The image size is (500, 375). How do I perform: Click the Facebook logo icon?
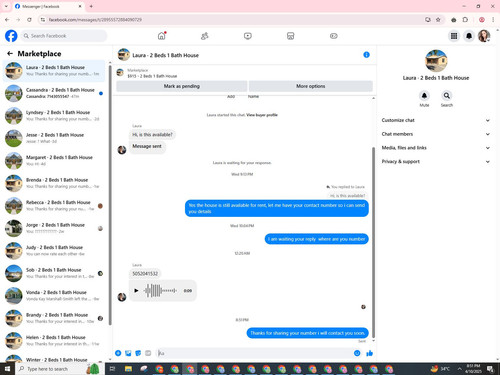(11, 36)
